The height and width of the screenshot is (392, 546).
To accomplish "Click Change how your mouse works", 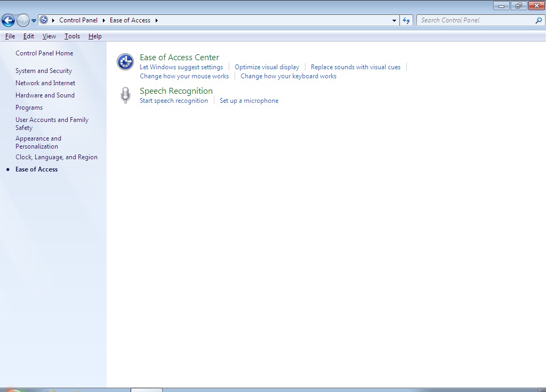I will [x=184, y=76].
